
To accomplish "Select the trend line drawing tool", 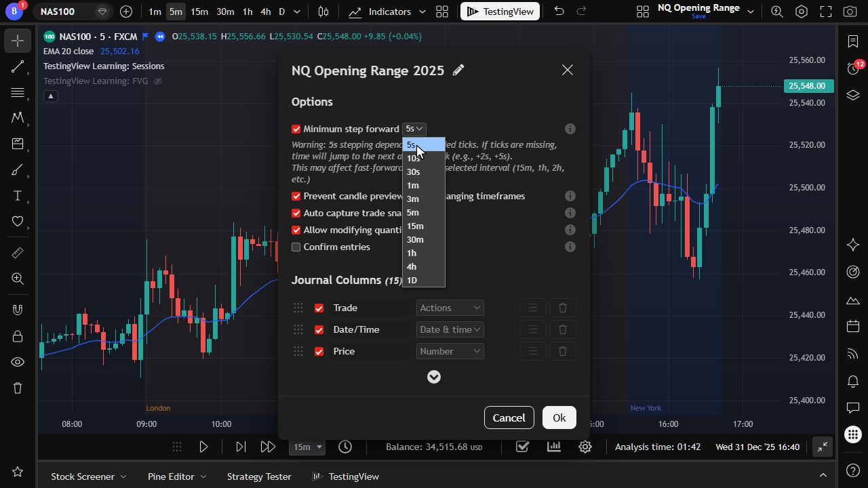I will point(18,66).
